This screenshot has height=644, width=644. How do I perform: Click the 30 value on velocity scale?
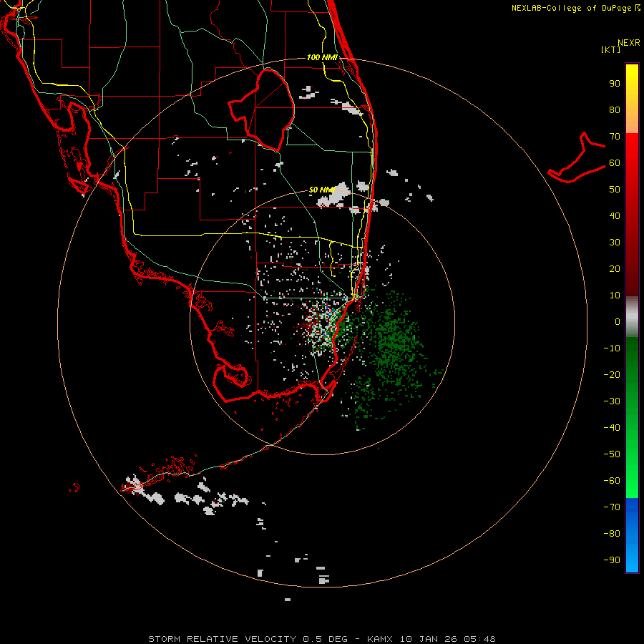[x=615, y=243]
